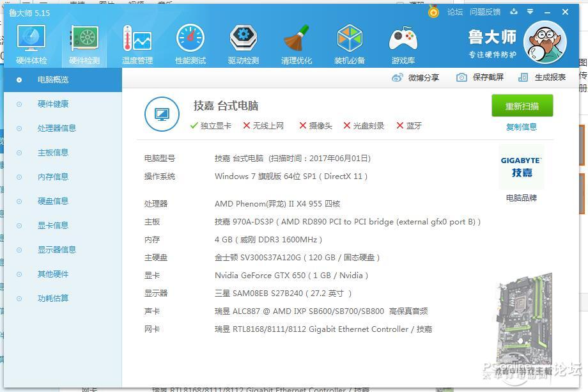Share via 微博分享
Screen dimensions: 588x392
tap(415, 77)
